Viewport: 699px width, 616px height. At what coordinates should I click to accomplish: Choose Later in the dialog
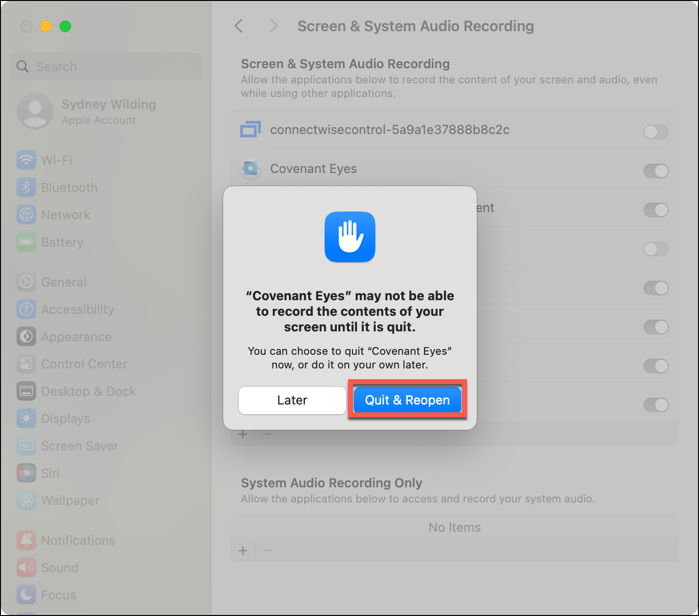(x=292, y=400)
